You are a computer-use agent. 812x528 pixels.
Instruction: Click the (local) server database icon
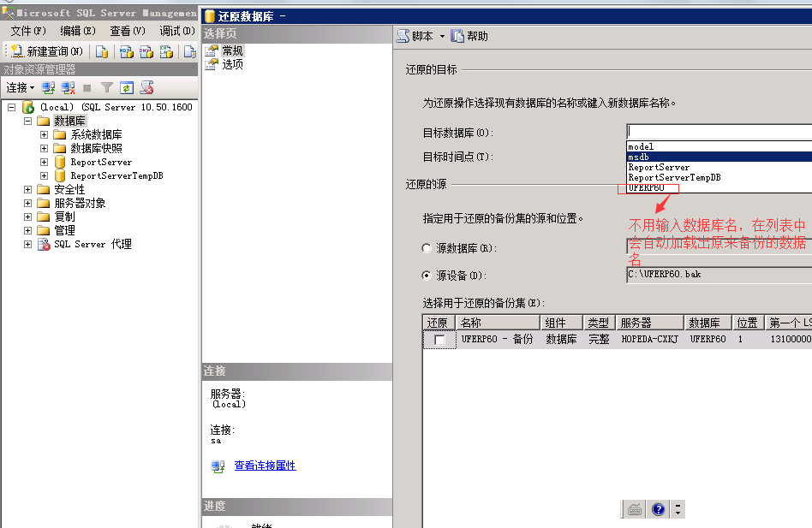coord(28,107)
